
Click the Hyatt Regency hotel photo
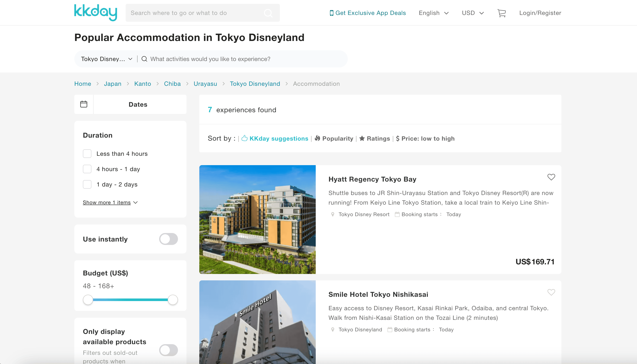(257, 220)
